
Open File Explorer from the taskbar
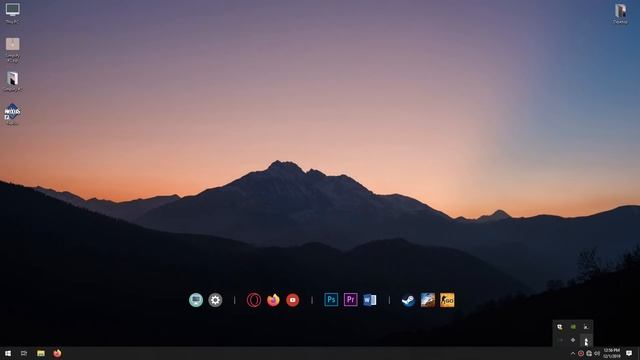point(41,353)
